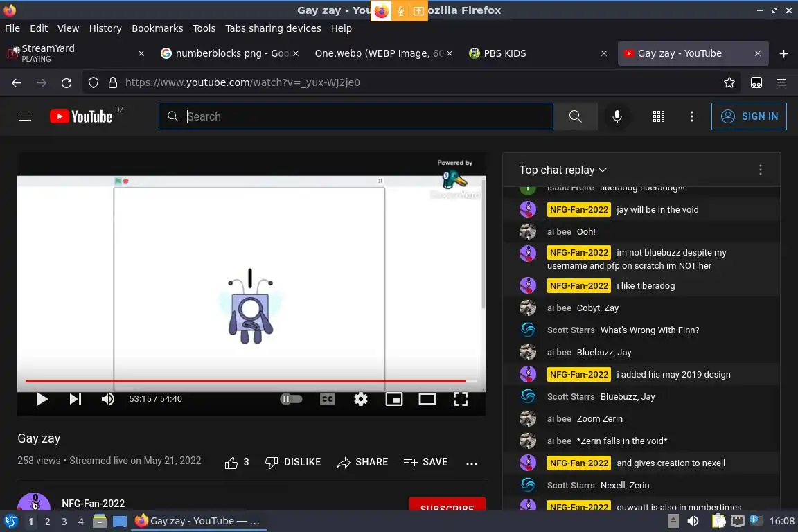This screenshot has width=798, height=532.
Task: Open the Firefox View containers icon
Action: point(756,82)
